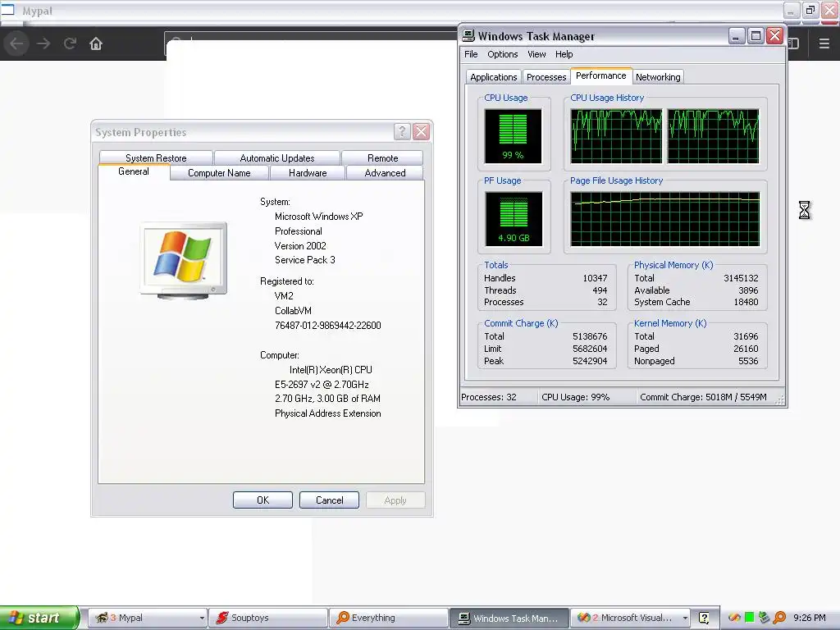840x630 pixels.
Task: Select the Performance tab
Action: click(601, 75)
